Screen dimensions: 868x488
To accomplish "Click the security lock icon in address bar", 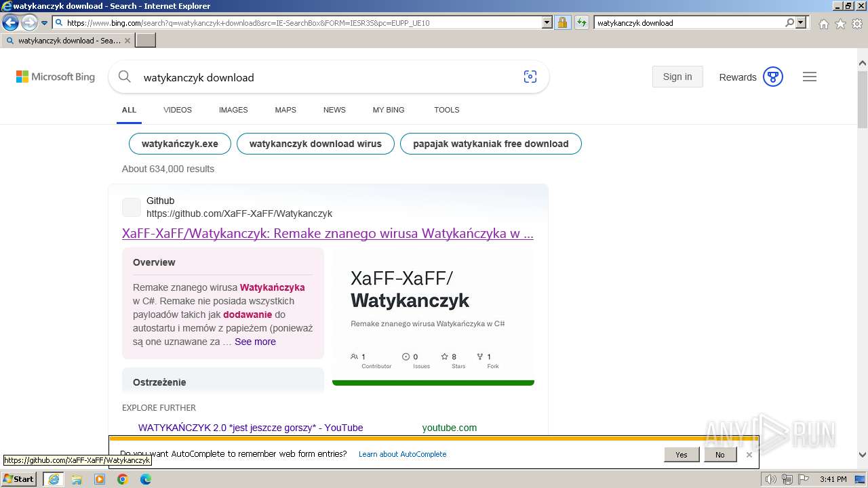I will click(562, 22).
